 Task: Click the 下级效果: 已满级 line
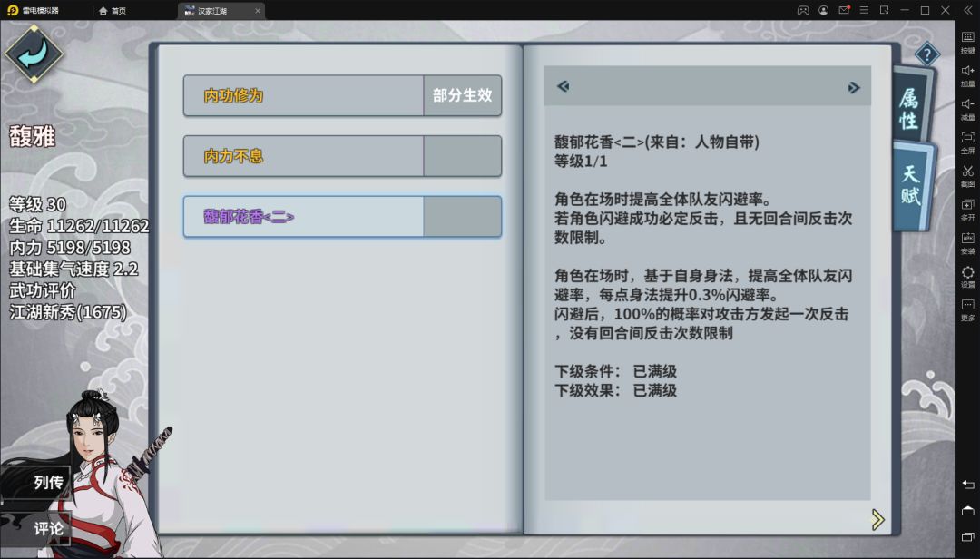click(615, 391)
